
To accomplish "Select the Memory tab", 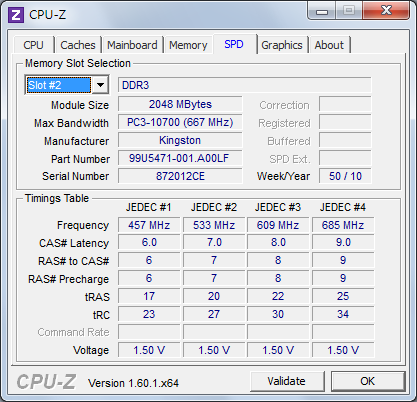I will pos(188,45).
